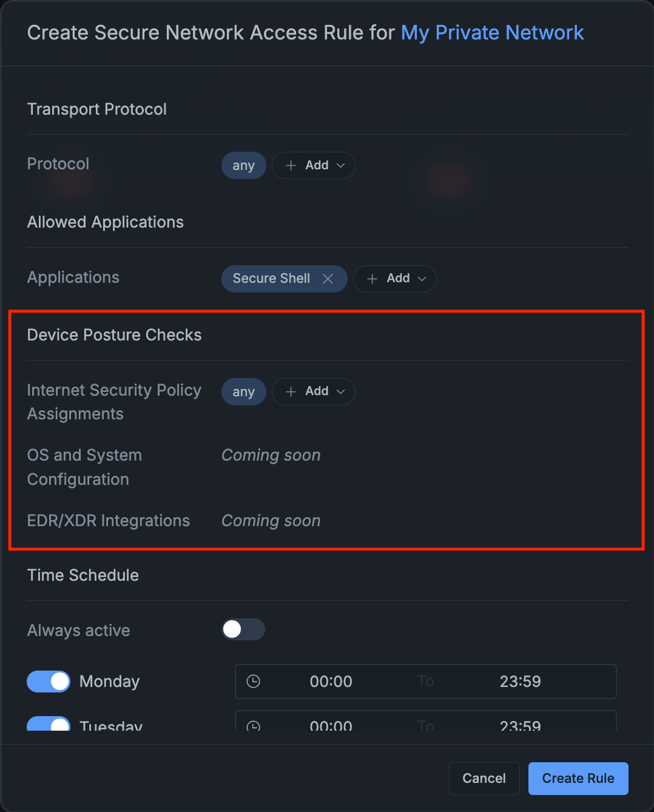This screenshot has height=812, width=654.
Task: Select the 'any' chip under Protocol
Action: 243,165
